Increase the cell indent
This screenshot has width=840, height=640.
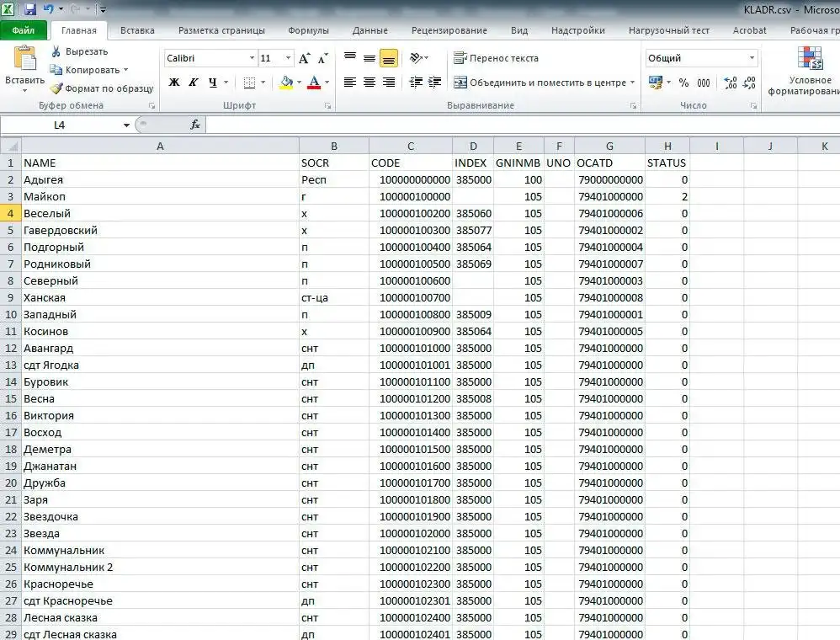click(x=435, y=82)
